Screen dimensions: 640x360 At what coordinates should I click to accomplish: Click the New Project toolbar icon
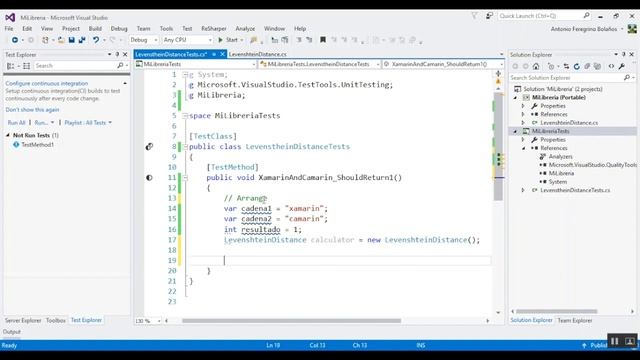point(45,40)
